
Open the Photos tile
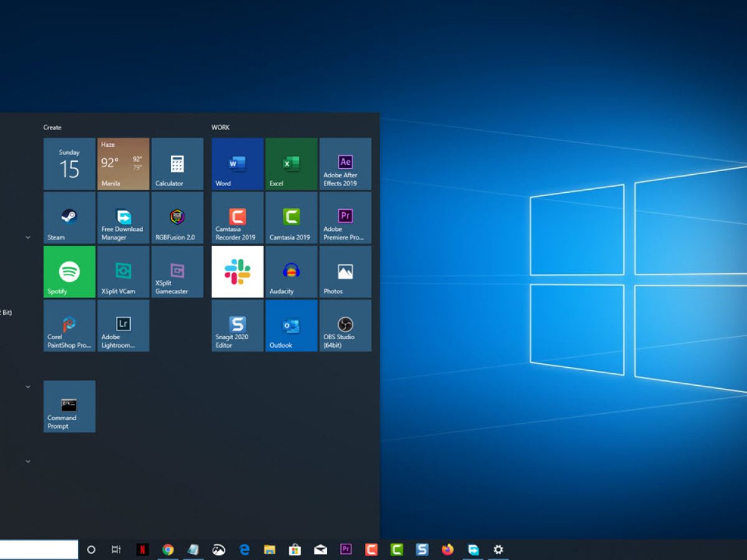pyautogui.click(x=345, y=272)
